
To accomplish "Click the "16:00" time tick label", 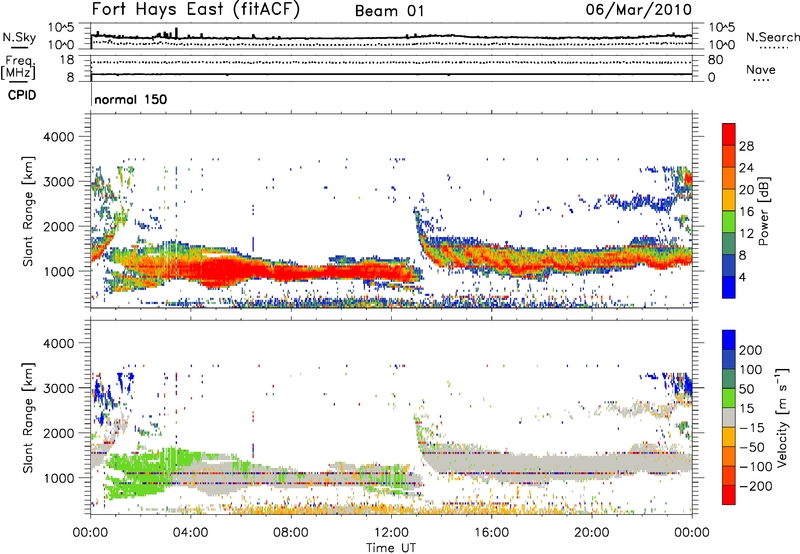I will point(491,533).
